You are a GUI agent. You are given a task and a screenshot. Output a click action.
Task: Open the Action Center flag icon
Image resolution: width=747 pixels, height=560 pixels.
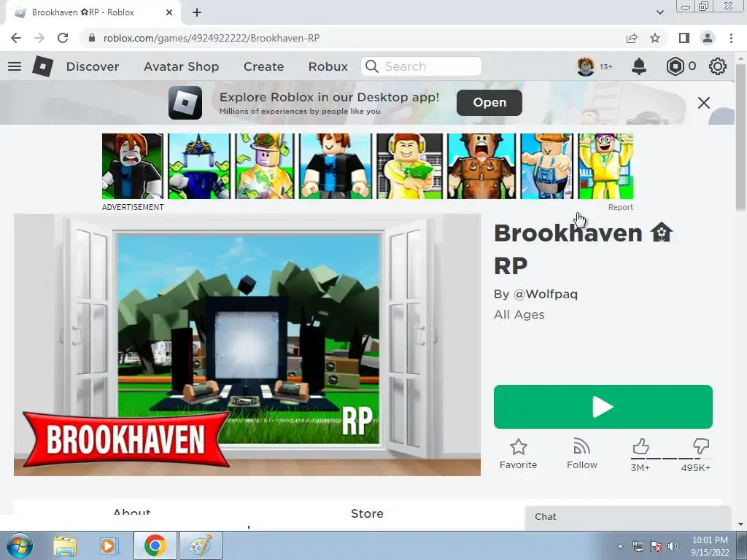(x=656, y=546)
